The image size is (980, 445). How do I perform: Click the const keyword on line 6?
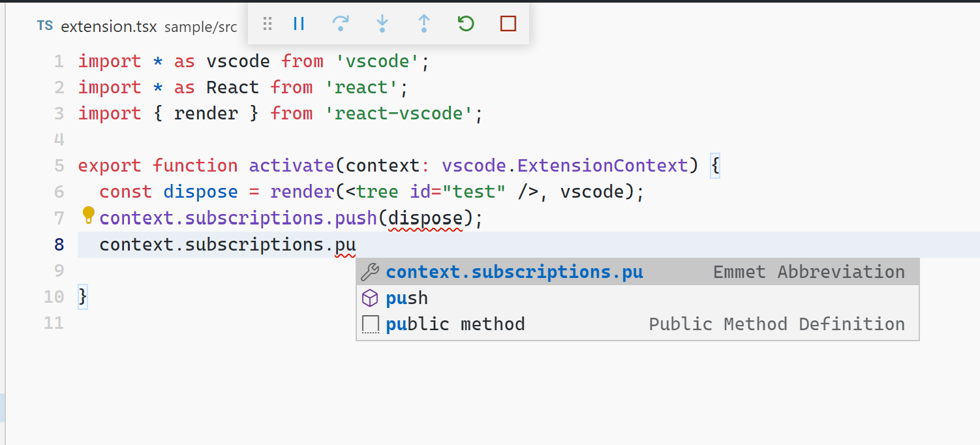point(126,192)
